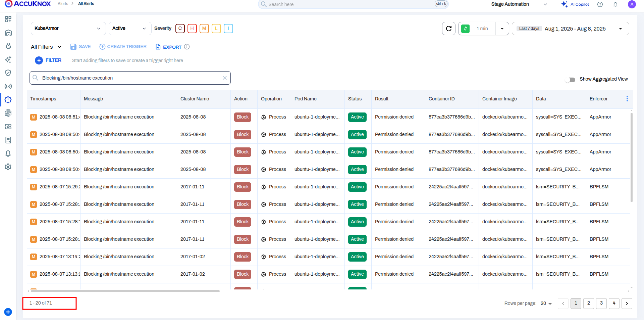
Task: Open the Inventory section in the sidebar
Action: 8,33
